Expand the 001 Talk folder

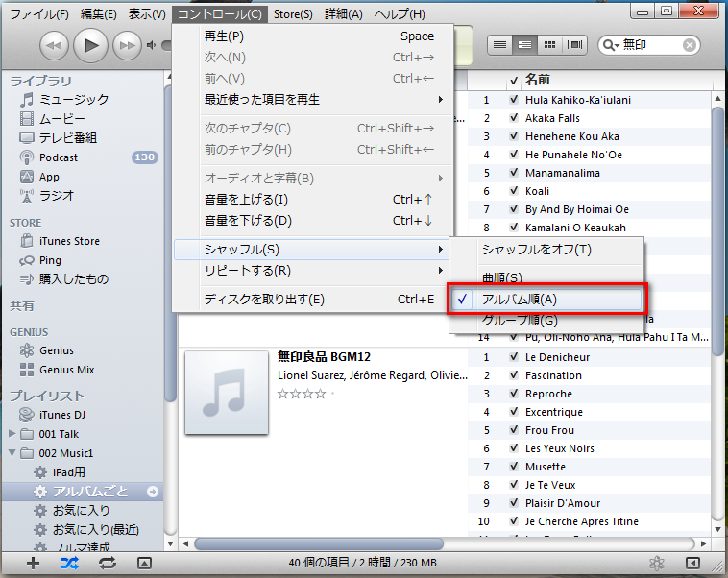(12, 434)
